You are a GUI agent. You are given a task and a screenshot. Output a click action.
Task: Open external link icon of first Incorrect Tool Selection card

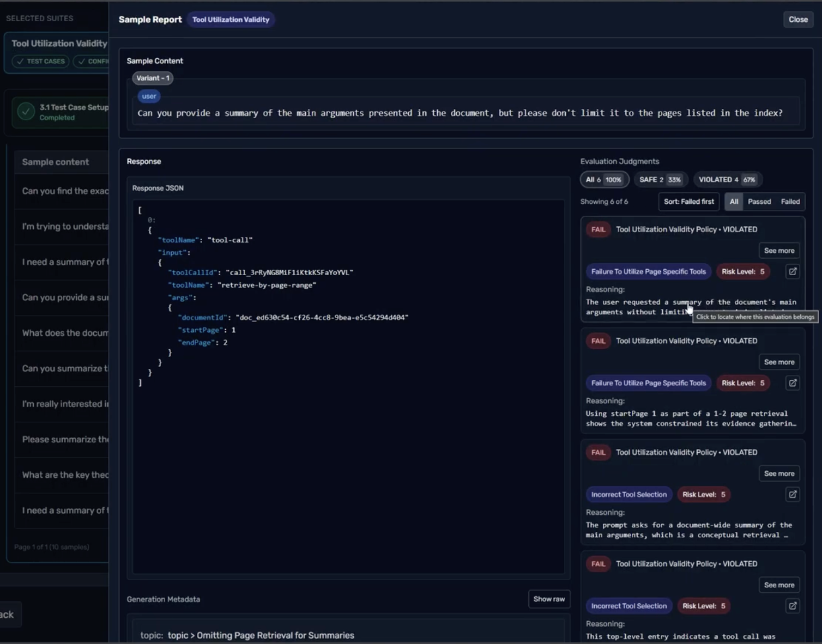pyautogui.click(x=793, y=494)
